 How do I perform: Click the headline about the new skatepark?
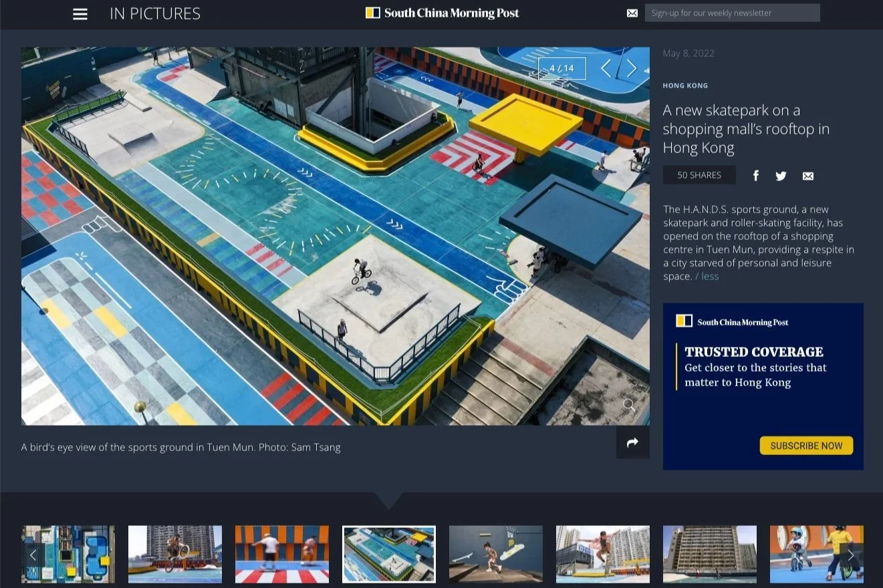(x=746, y=129)
